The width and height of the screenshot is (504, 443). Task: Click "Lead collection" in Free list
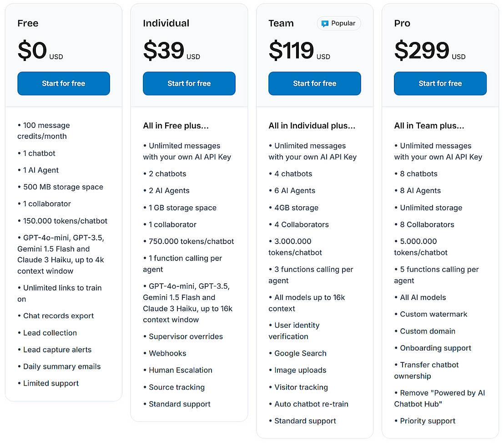point(50,333)
